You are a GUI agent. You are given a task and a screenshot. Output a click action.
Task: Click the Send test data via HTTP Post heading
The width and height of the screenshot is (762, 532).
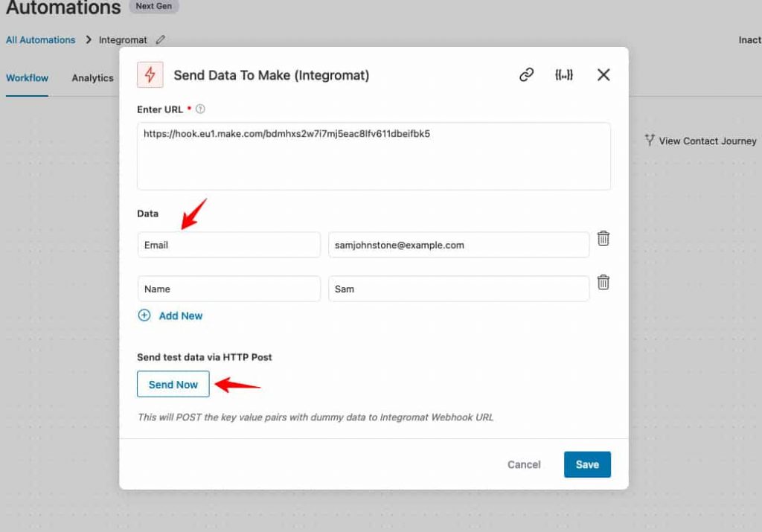[x=205, y=357]
